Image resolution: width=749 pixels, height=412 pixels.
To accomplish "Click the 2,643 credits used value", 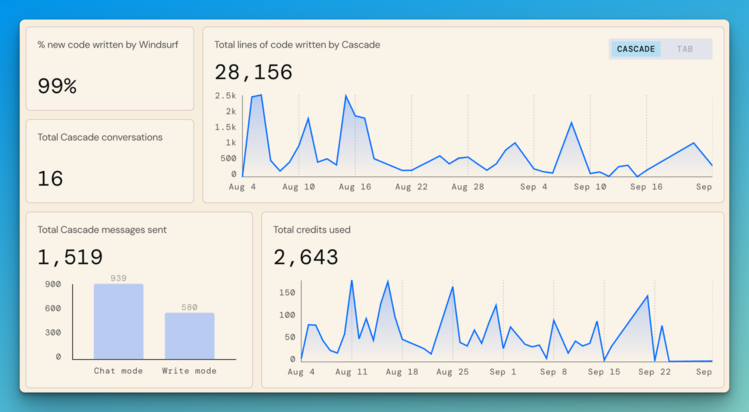I will click(x=306, y=257).
